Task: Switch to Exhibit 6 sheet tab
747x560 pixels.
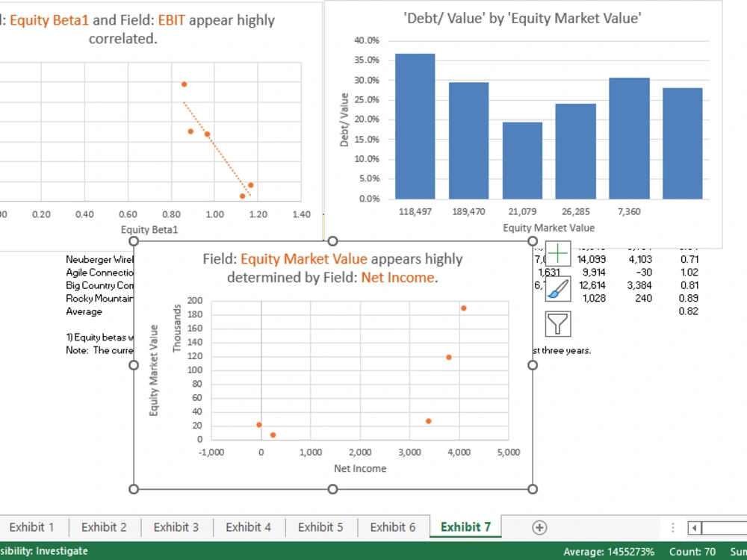Action: click(393, 527)
